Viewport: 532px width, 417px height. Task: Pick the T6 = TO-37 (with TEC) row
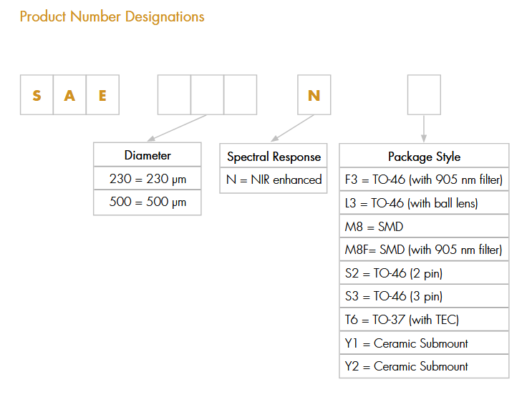pyautogui.click(x=424, y=320)
